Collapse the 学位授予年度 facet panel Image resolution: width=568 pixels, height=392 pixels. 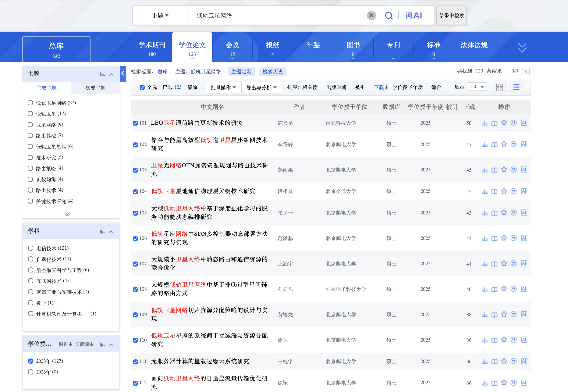click(111, 345)
